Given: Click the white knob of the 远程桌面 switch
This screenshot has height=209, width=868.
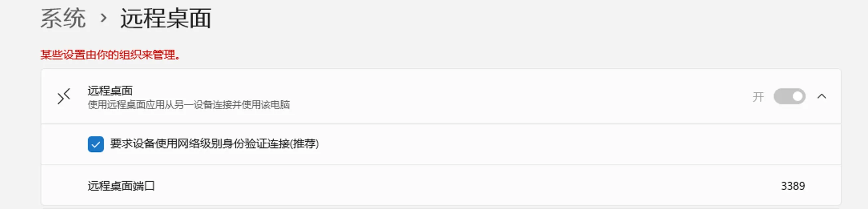Looking at the screenshot, I should [797, 96].
